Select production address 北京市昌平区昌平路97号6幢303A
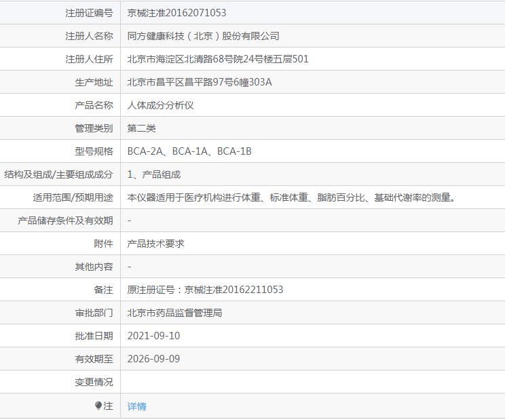This screenshot has width=505, height=420. (200, 82)
